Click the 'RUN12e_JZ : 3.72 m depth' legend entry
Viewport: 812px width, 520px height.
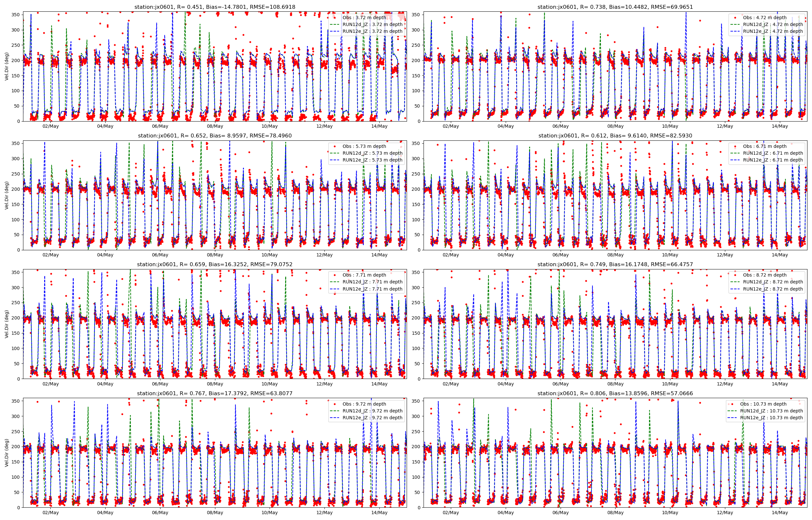373,32
